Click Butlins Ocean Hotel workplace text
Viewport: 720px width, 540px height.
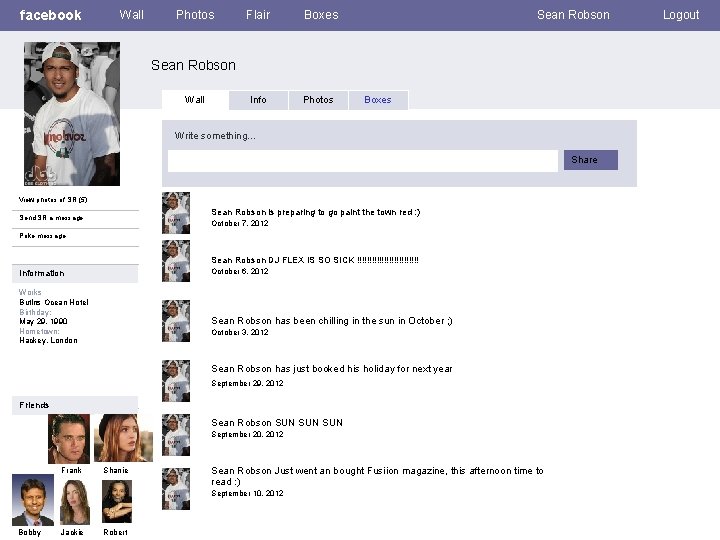click(54, 302)
